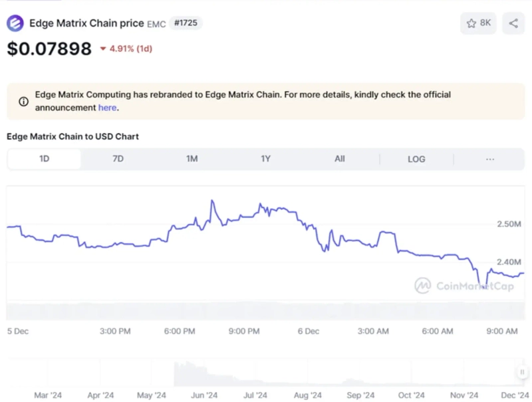Open the three-dot more chart options
532x402 pixels.
(x=490, y=159)
